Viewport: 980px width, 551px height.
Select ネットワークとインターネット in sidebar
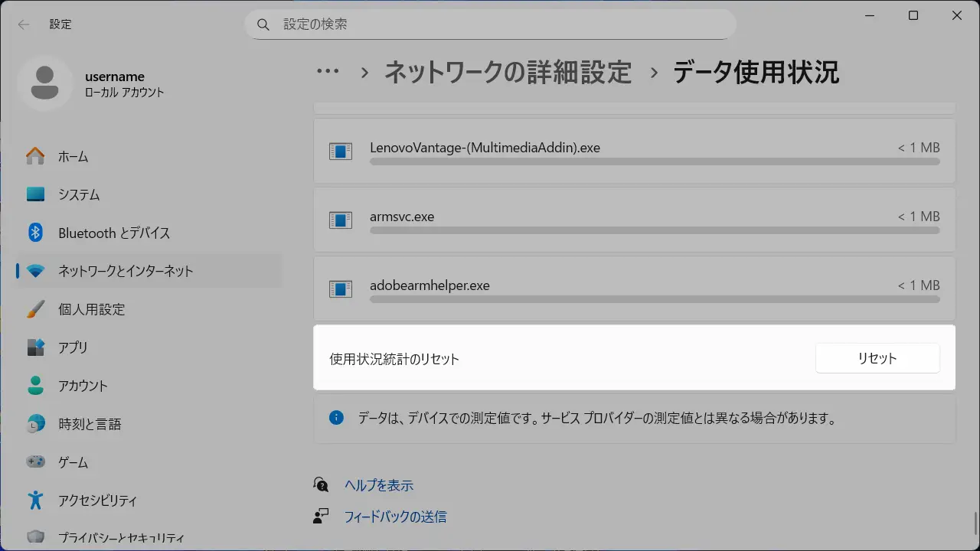[x=126, y=271]
